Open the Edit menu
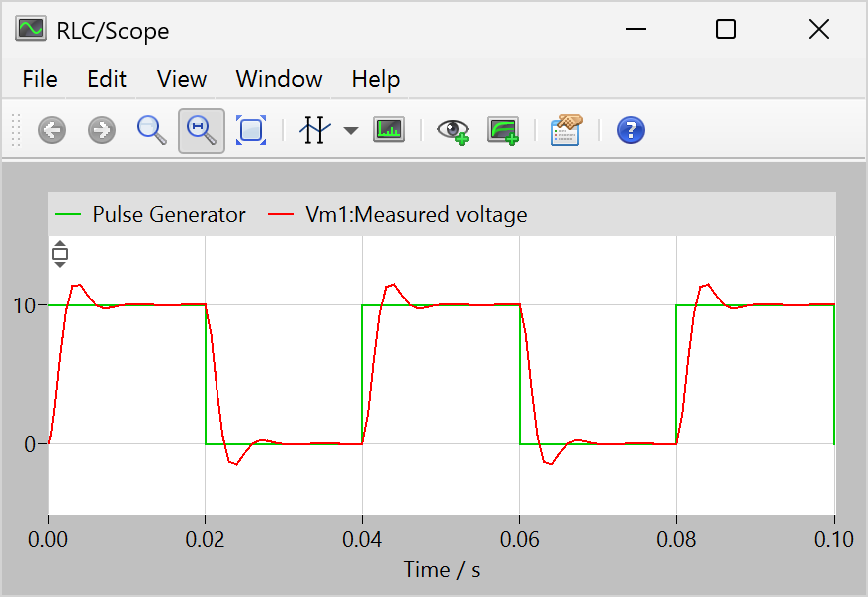Viewport: 868px width, 597px height. pyautogui.click(x=107, y=79)
